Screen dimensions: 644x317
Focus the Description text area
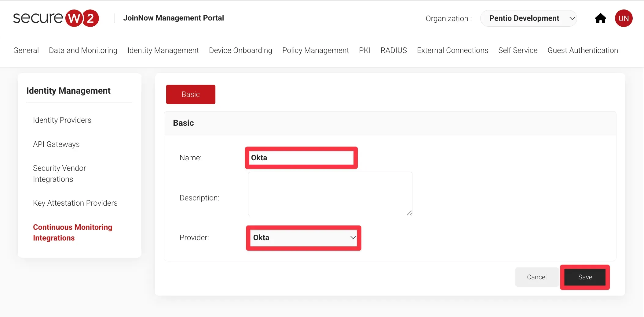tap(330, 194)
